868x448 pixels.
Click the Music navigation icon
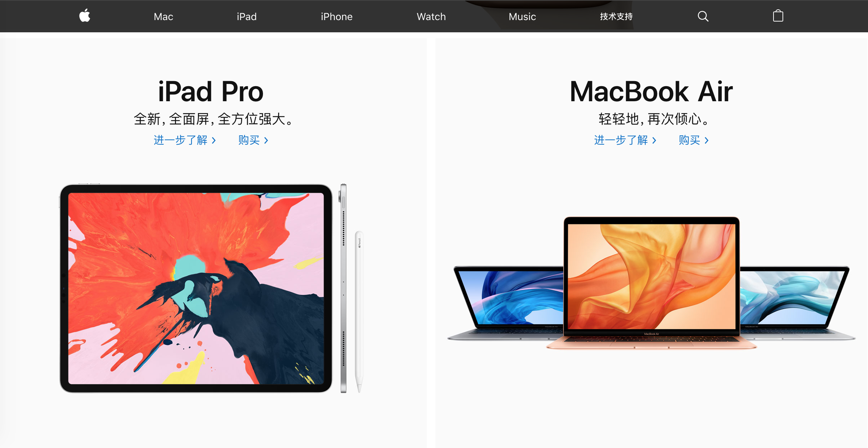coord(522,16)
